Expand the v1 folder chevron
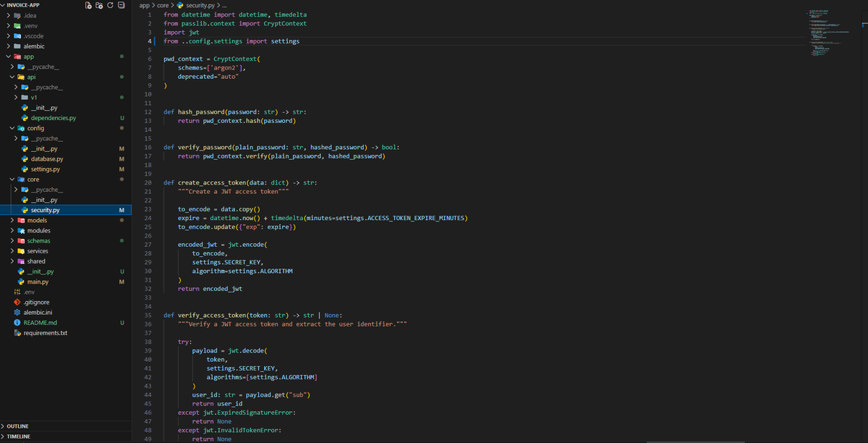 17,97
